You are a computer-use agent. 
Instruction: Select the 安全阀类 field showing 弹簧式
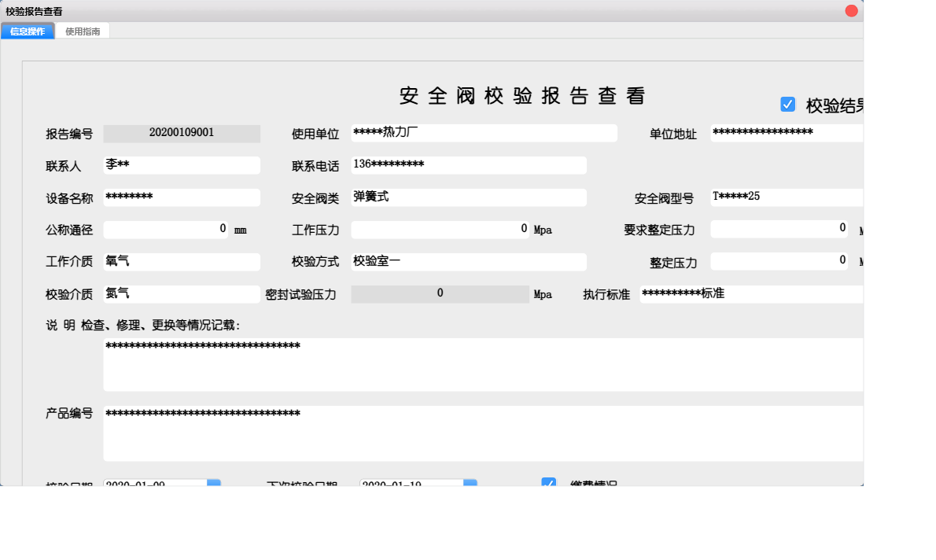coord(469,197)
